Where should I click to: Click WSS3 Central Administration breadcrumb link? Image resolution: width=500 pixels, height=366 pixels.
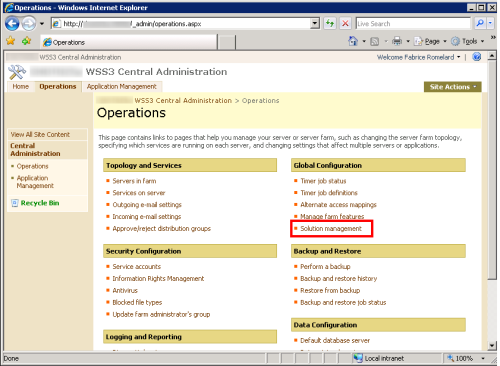point(183,100)
